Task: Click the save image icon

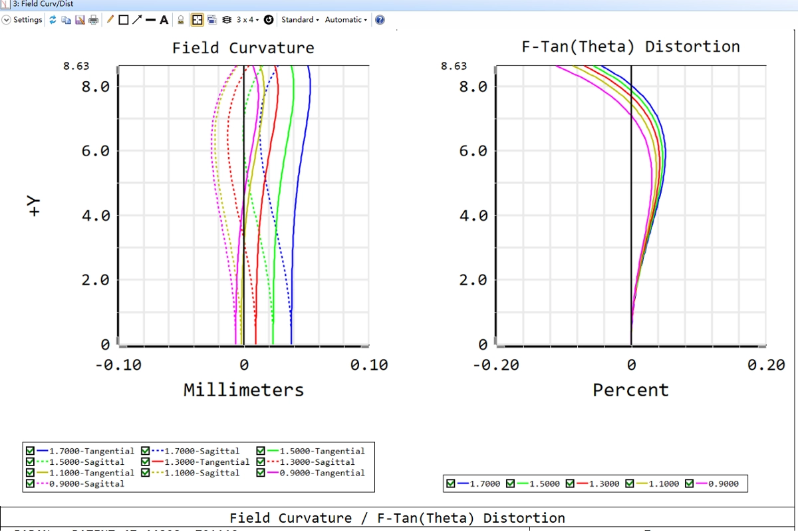Action: 80,20
